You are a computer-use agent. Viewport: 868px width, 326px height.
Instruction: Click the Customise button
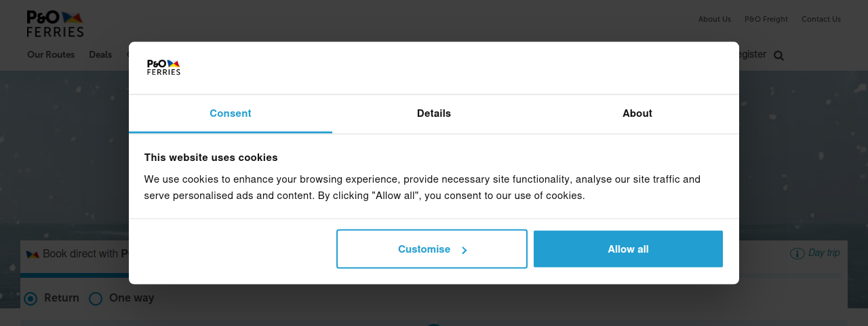(x=432, y=249)
